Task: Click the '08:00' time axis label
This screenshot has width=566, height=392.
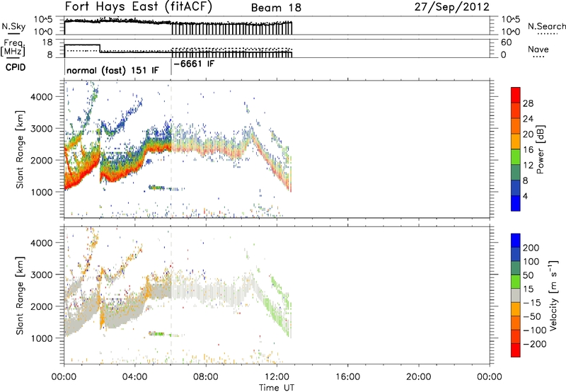Action: pos(206,377)
